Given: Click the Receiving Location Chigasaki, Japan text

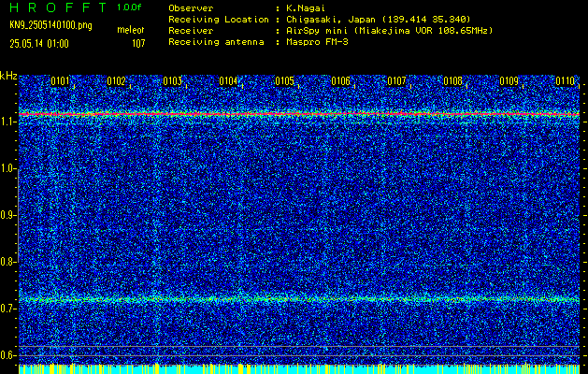Looking at the screenshot, I should (x=379, y=19).
